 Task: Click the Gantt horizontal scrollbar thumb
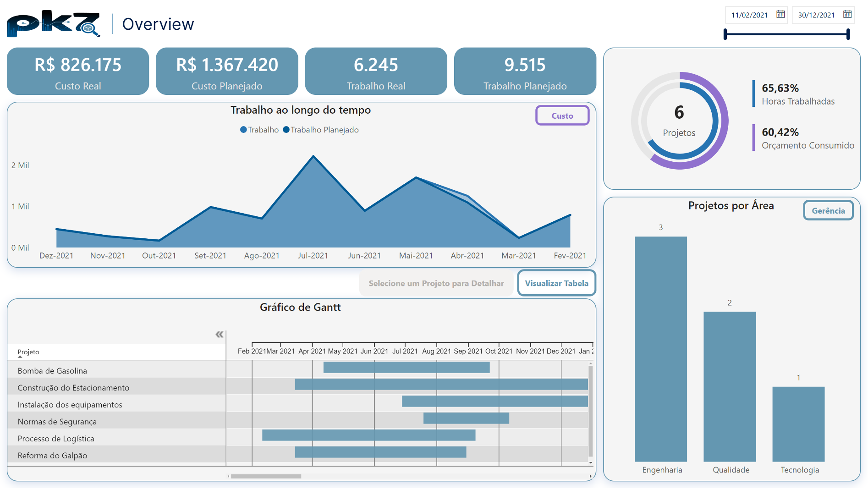(x=266, y=477)
